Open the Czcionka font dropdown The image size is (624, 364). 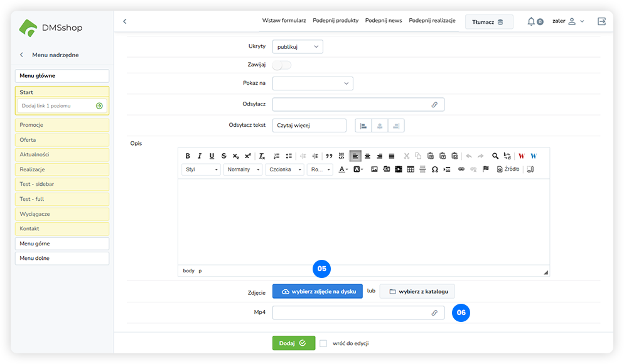(284, 169)
